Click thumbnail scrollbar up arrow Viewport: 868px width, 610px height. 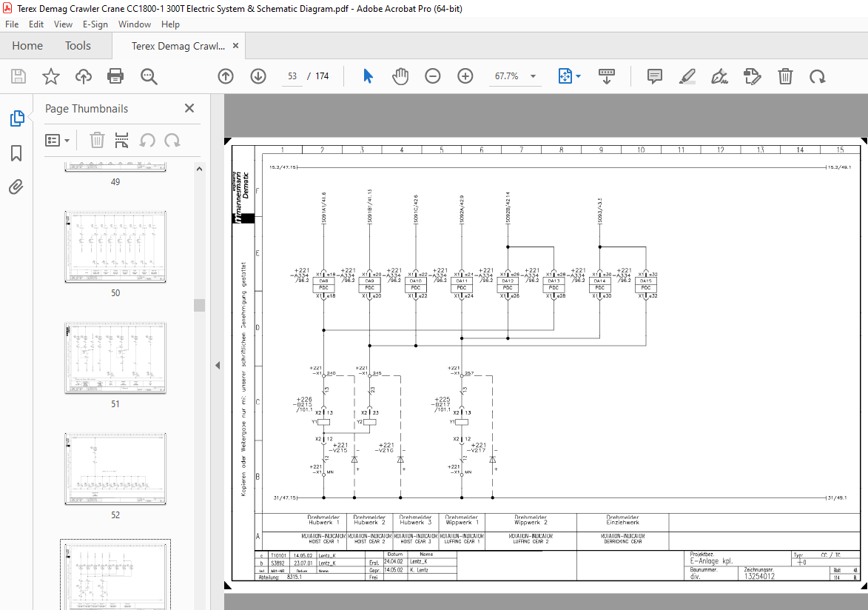(x=199, y=169)
